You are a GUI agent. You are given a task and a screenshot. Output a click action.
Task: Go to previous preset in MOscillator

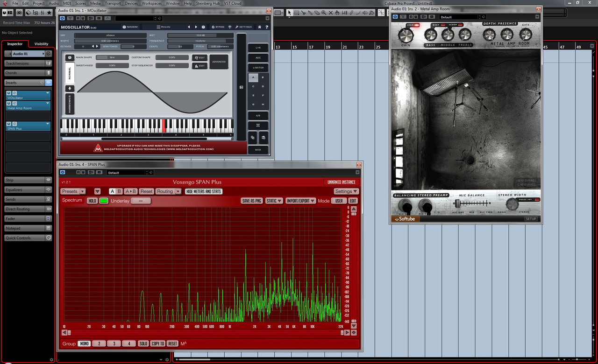point(189,27)
